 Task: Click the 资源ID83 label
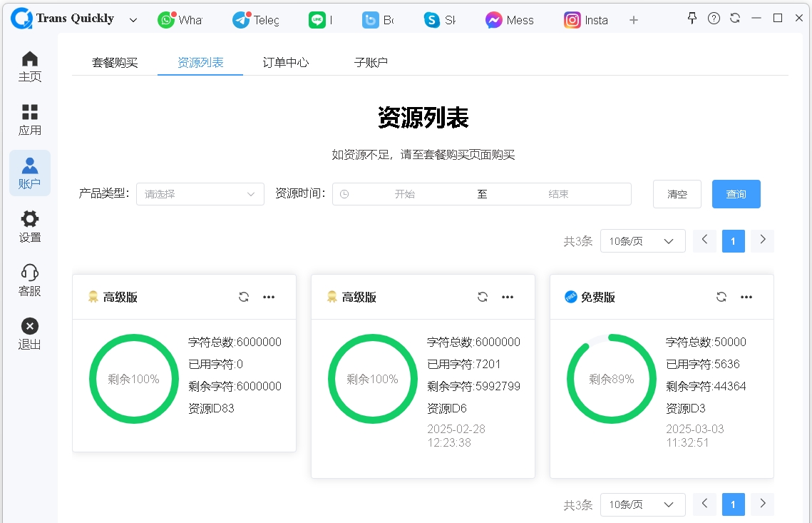(211, 408)
